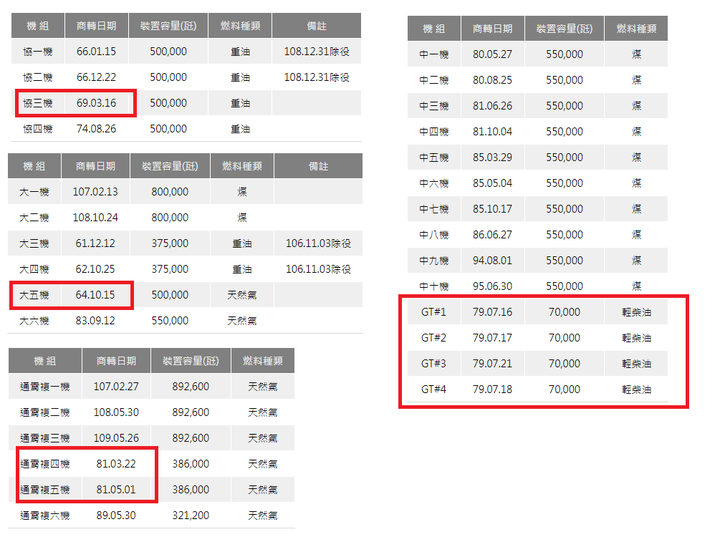Image resolution: width=720 pixels, height=542 pixels.
Task: Select the 通霄複三機 unit name cell
Action: pyautogui.click(x=45, y=438)
